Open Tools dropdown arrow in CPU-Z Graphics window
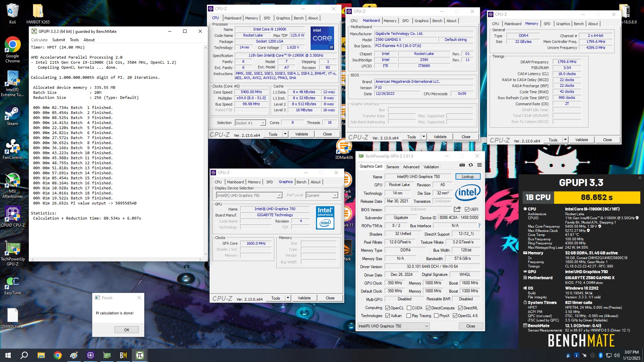 point(288,298)
